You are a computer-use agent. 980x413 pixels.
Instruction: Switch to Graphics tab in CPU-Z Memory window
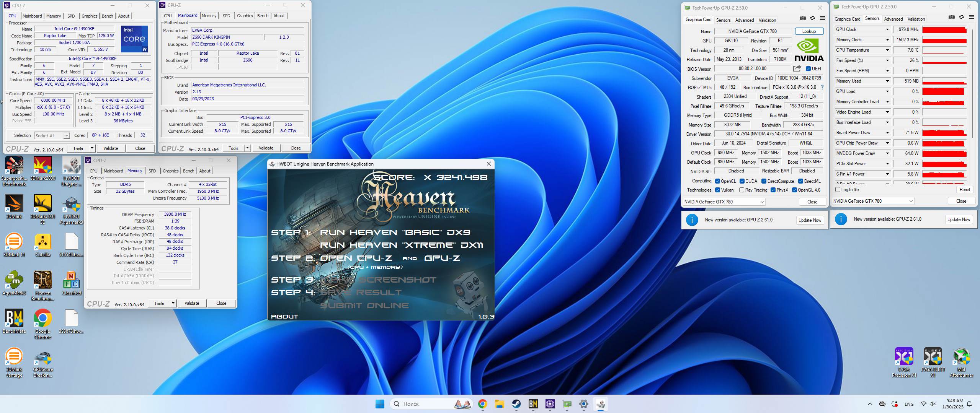tap(170, 171)
